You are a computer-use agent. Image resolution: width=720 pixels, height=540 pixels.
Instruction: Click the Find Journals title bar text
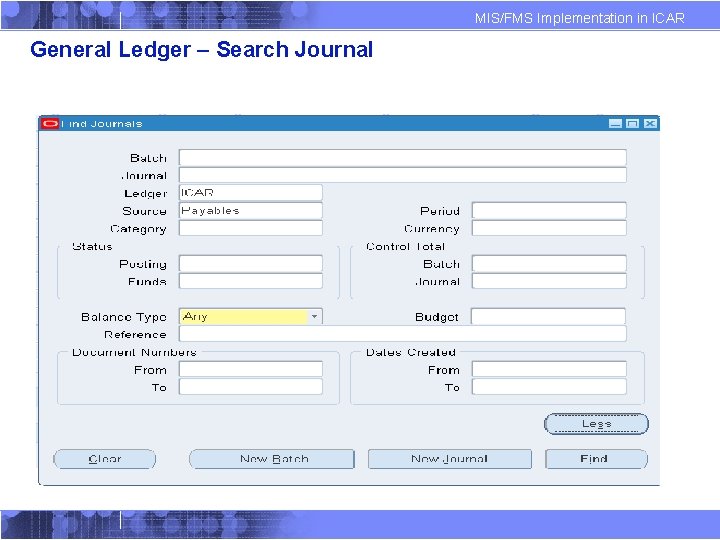102,124
